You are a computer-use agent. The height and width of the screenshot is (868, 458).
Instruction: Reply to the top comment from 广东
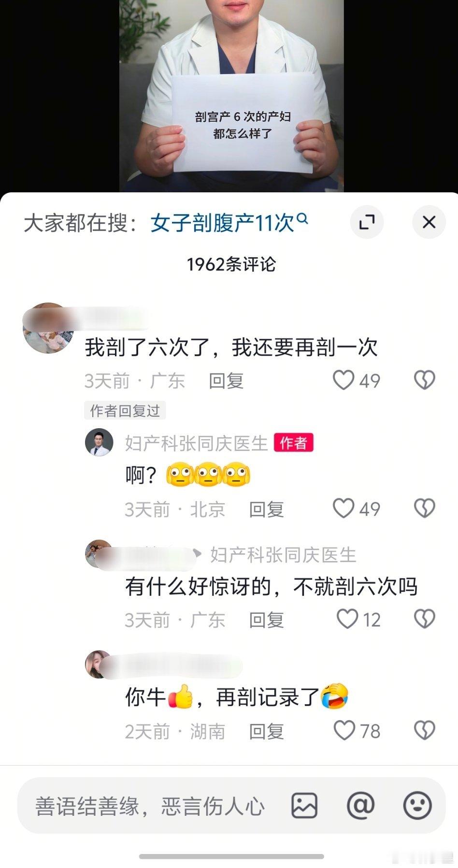(226, 381)
